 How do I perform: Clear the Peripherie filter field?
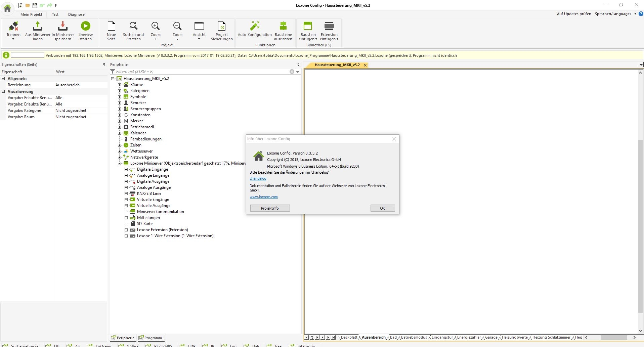tap(292, 72)
